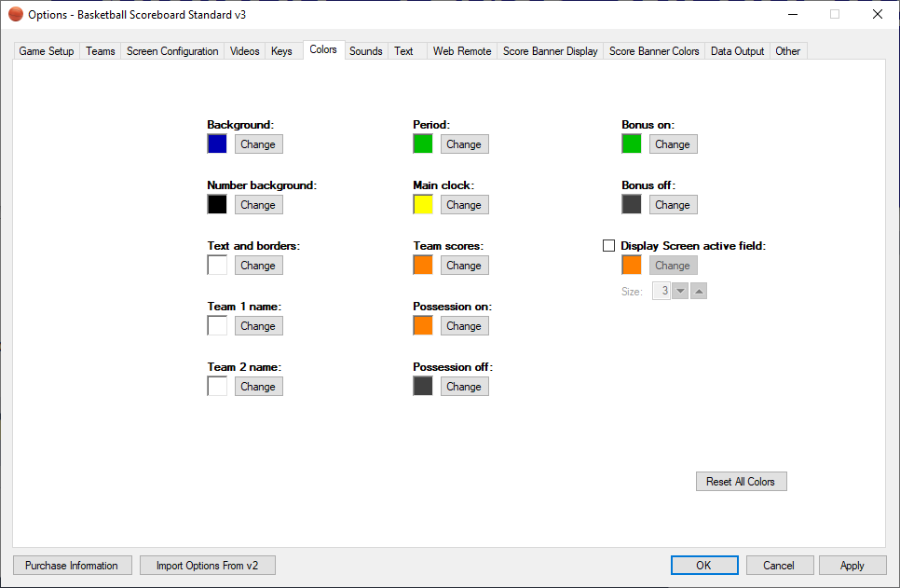900x588 pixels.
Task: Click the black Number background swatch
Action: (217, 205)
